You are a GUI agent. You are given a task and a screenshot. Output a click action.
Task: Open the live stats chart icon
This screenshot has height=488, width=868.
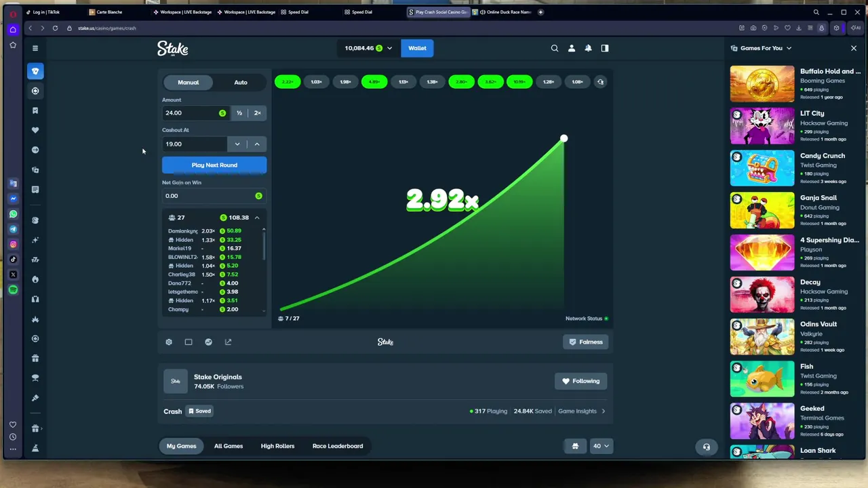coord(208,342)
